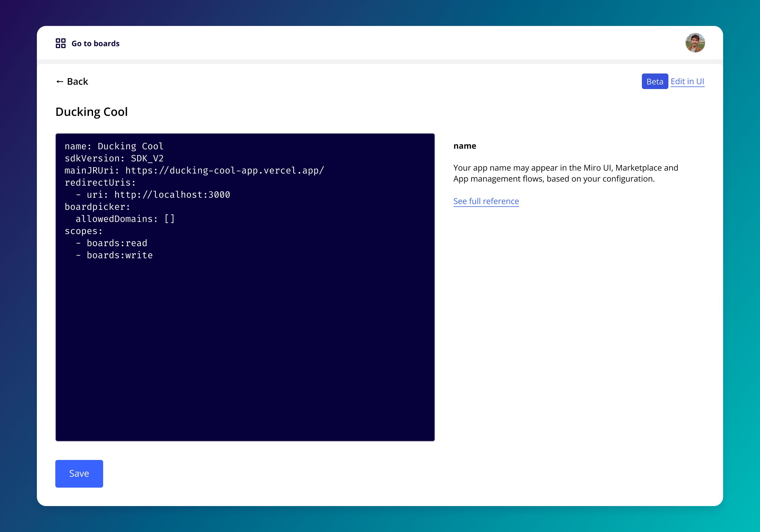Save the app manifest
The height and width of the screenshot is (532, 760).
79,473
